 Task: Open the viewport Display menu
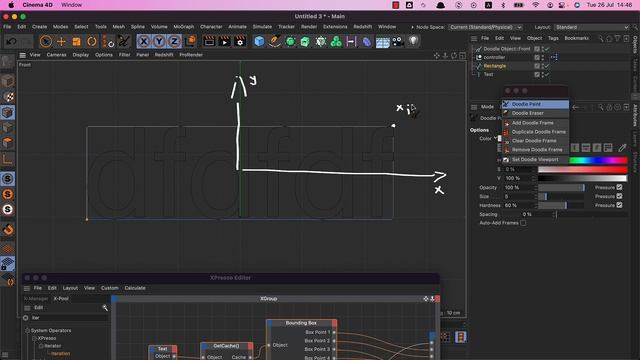81,55
